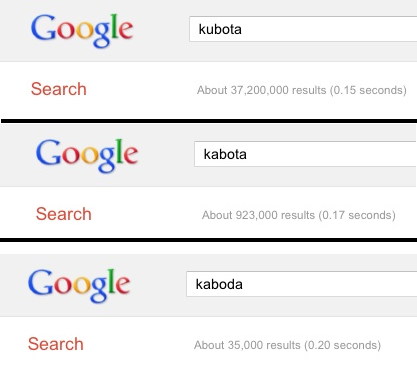Click the (0.20 seconds) timing text
This screenshot has width=417, height=366.
coord(343,345)
